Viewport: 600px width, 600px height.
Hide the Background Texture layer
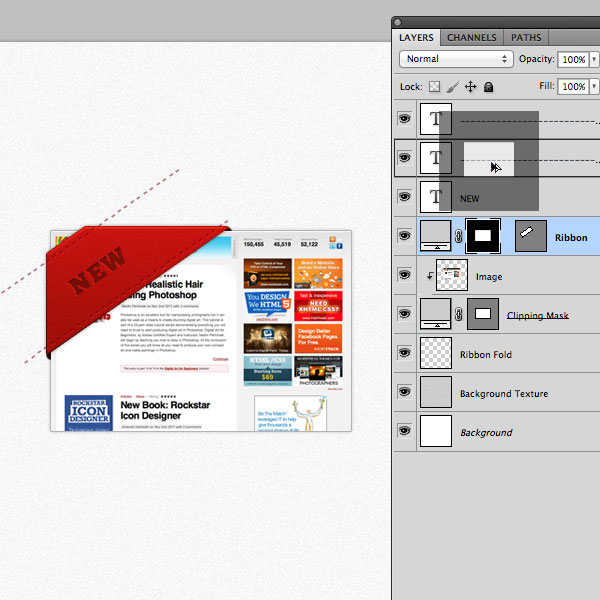[x=404, y=391]
